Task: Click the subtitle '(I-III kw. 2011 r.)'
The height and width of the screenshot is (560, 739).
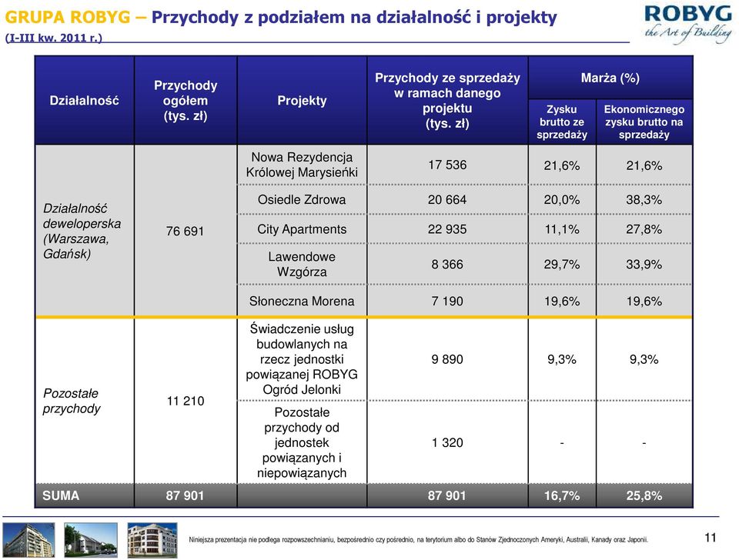Action: pos(53,38)
